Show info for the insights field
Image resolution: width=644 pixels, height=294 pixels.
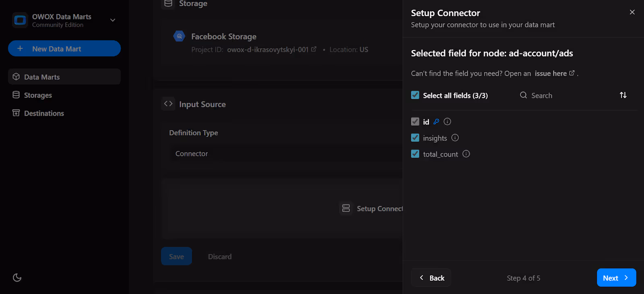455,138
